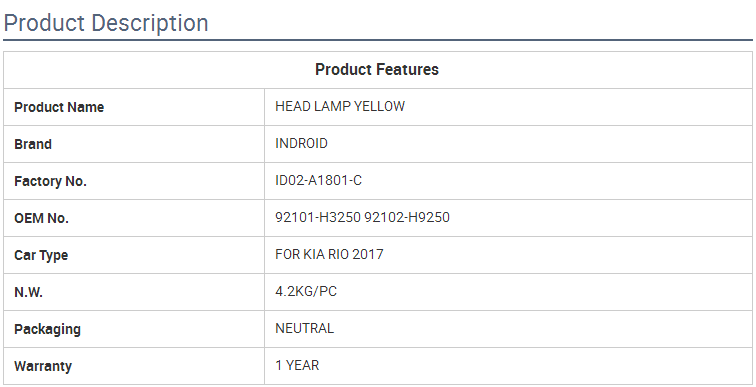Click the N.W. label cell
The height and width of the screenshot is (387, 756).
point(134,292)
